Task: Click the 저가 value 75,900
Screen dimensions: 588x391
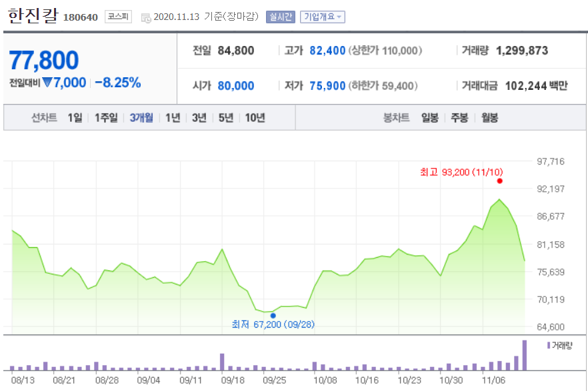Action: pos(327,86)
